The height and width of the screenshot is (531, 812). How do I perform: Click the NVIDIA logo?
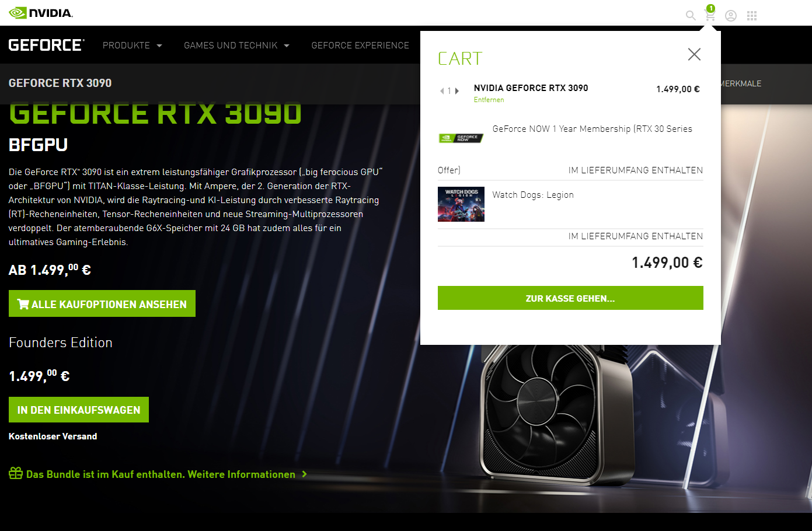click(41, 13)
